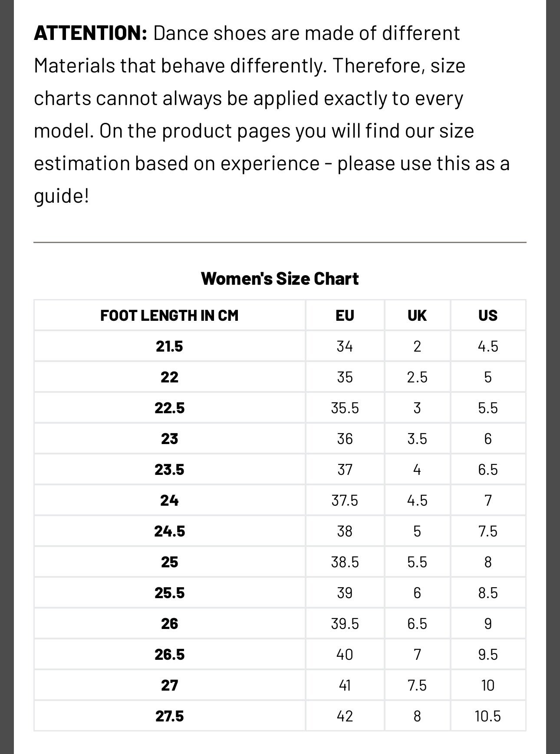The width and height of the screenshot is (560, 754).
Task: Click the Foot Length in CM header
Action: coord(169,315)
